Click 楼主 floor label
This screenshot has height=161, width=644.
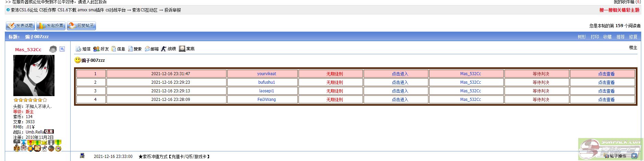pos(633,47)
